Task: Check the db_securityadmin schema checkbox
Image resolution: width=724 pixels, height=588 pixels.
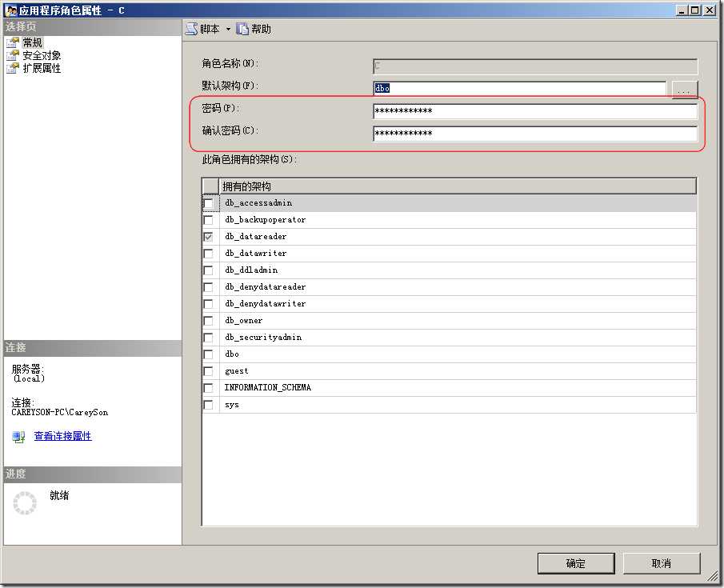Action: [209, 338]
